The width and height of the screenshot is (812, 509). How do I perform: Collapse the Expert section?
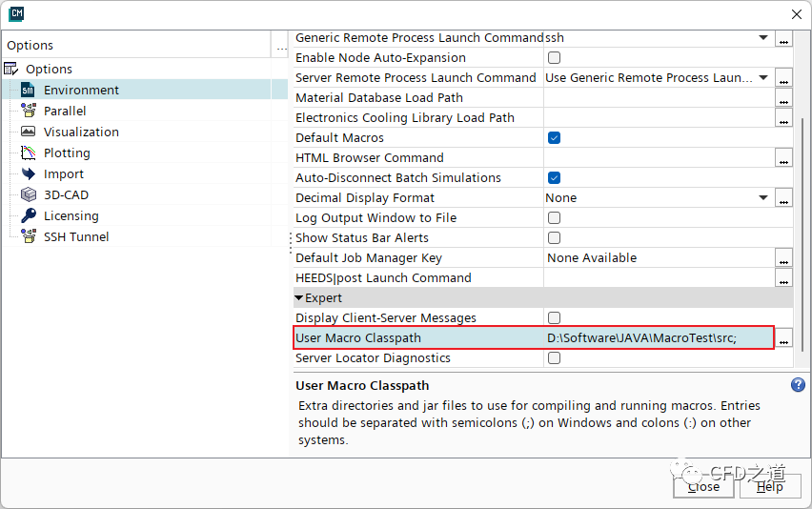point(299,298)
